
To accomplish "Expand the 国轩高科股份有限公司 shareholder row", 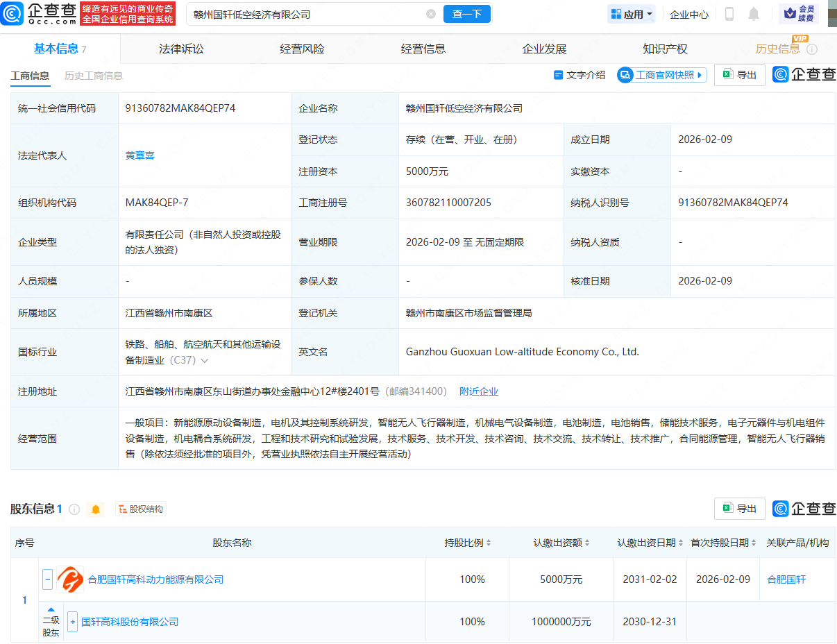I will 72,622.
